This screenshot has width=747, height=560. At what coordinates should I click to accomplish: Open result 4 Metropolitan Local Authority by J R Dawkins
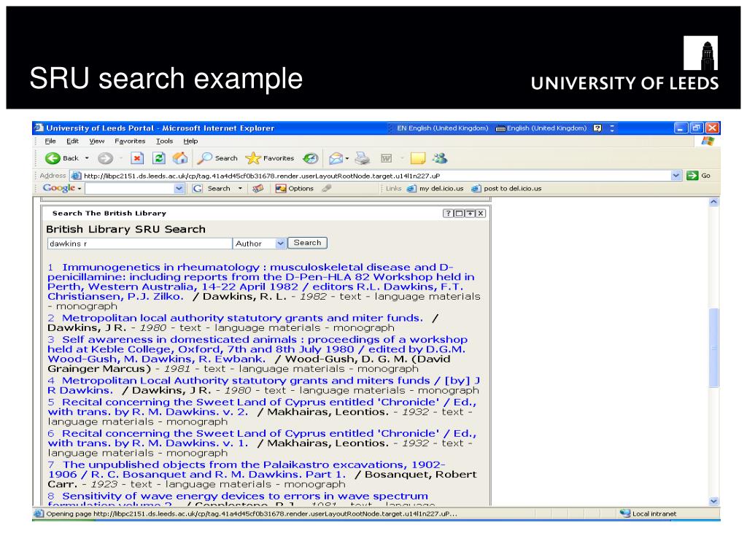263,385
